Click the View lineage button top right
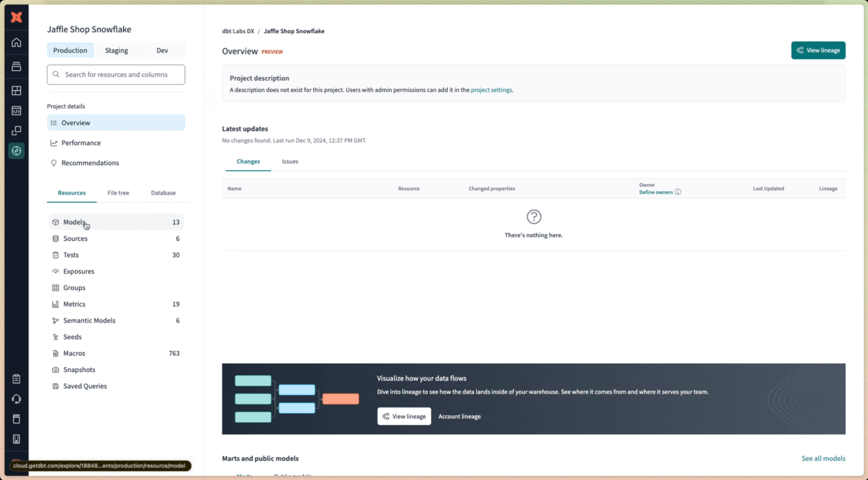 tap(817, 50)
